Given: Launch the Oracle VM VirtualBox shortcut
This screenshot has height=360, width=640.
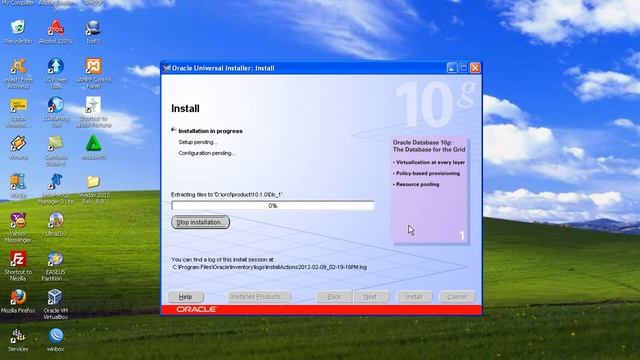Looking at the screenshot, I should 56,304.
